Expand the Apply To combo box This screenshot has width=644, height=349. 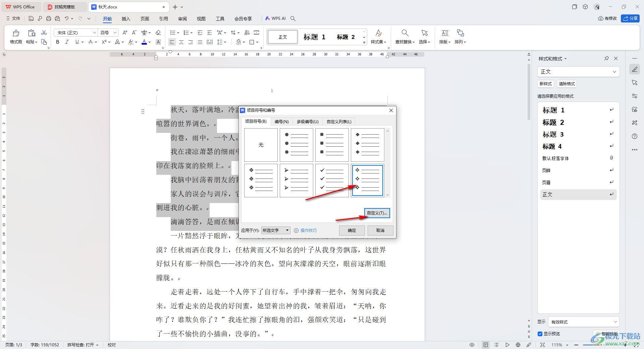[287, 230]
